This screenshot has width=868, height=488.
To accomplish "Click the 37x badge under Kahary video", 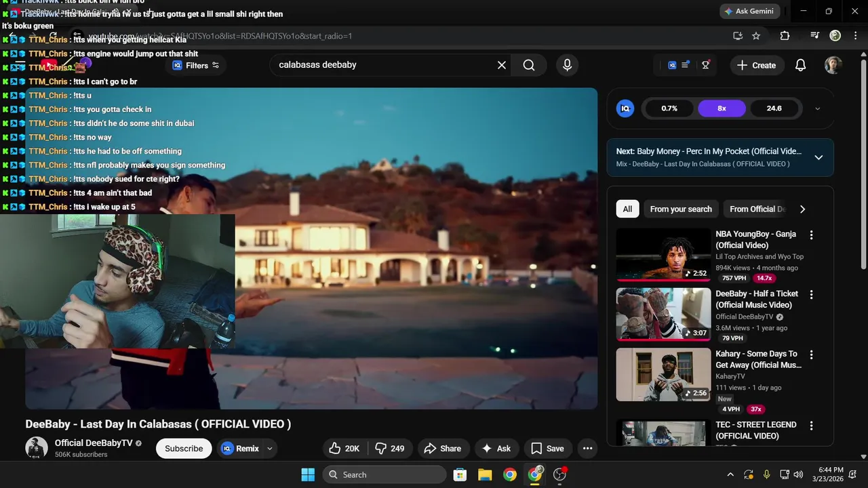I will coord(755,409).
